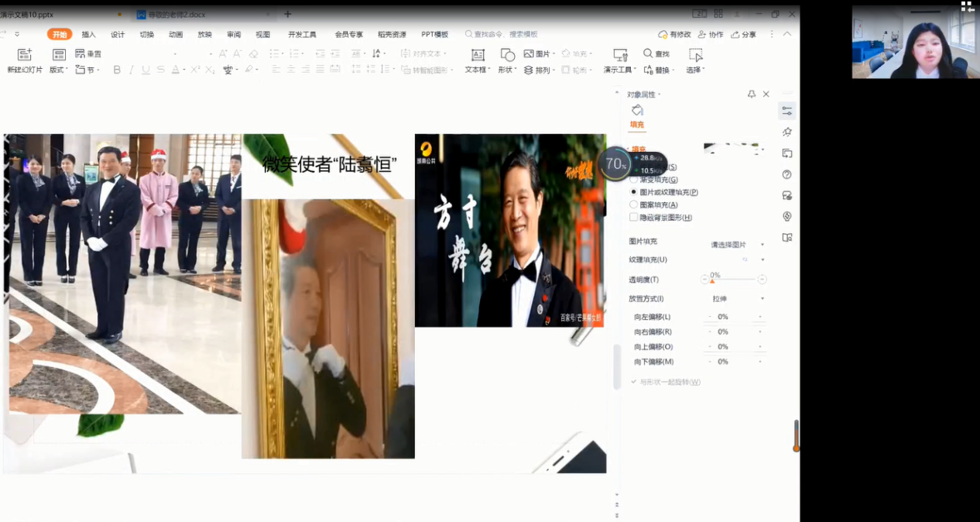Click the properties settings sidebar icon

787,112
